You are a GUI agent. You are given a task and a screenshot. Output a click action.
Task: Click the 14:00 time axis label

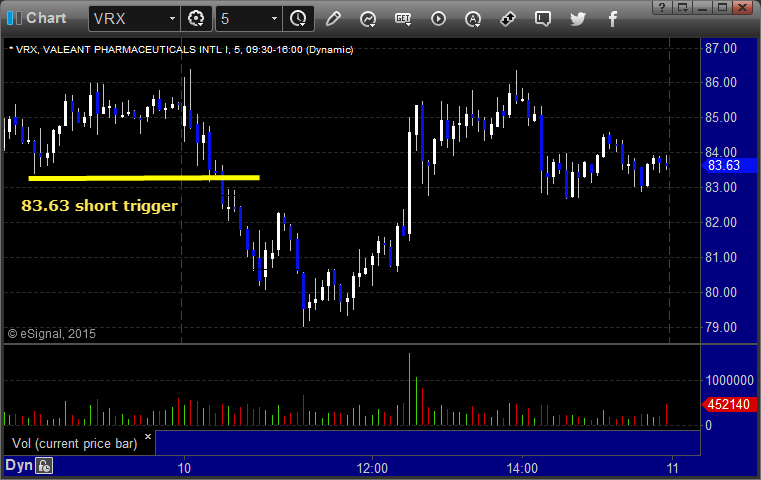[522, 468]
